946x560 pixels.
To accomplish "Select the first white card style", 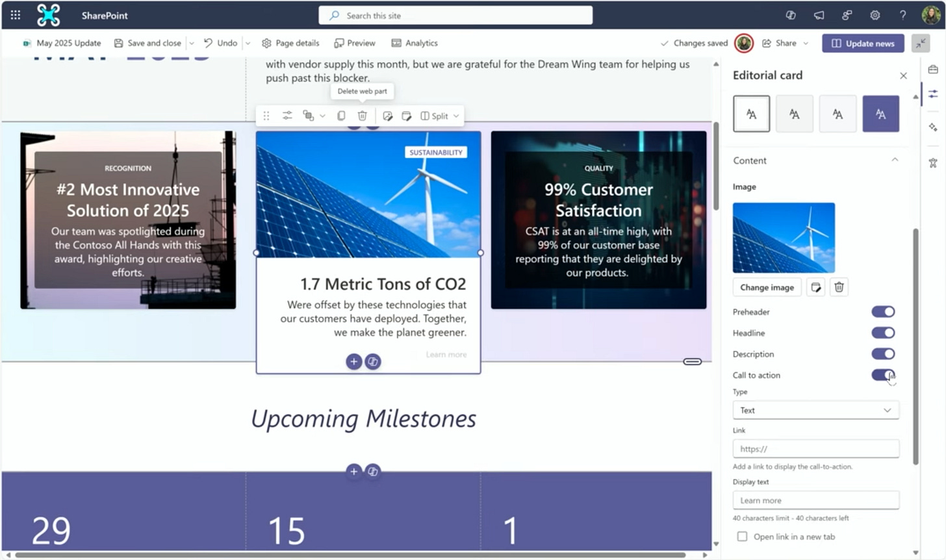I will (x=751, y=114).
